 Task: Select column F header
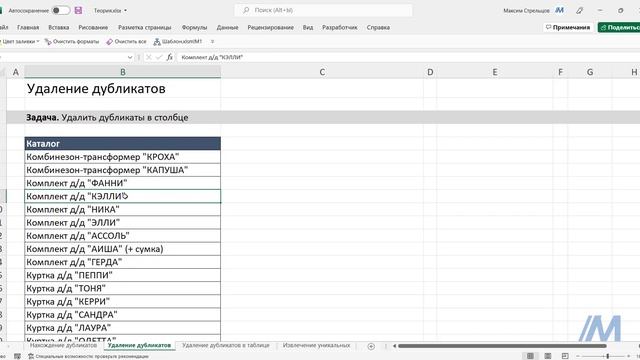tap(560, 72)
